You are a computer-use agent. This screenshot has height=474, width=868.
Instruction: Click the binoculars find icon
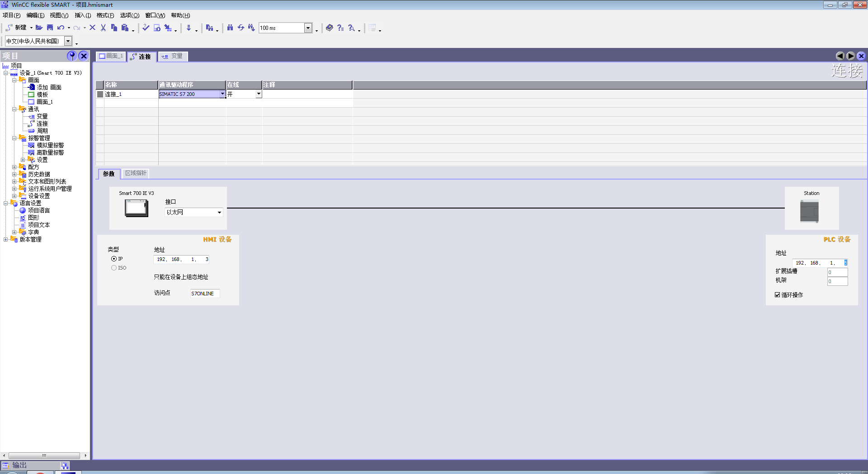point(230,28)
